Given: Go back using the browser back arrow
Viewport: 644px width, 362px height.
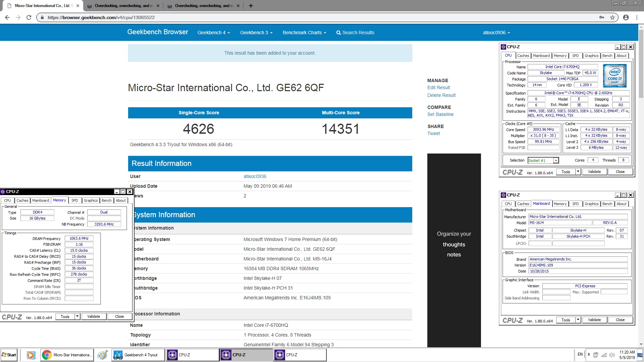Looking at the screenshot, I should click(7, 17).
